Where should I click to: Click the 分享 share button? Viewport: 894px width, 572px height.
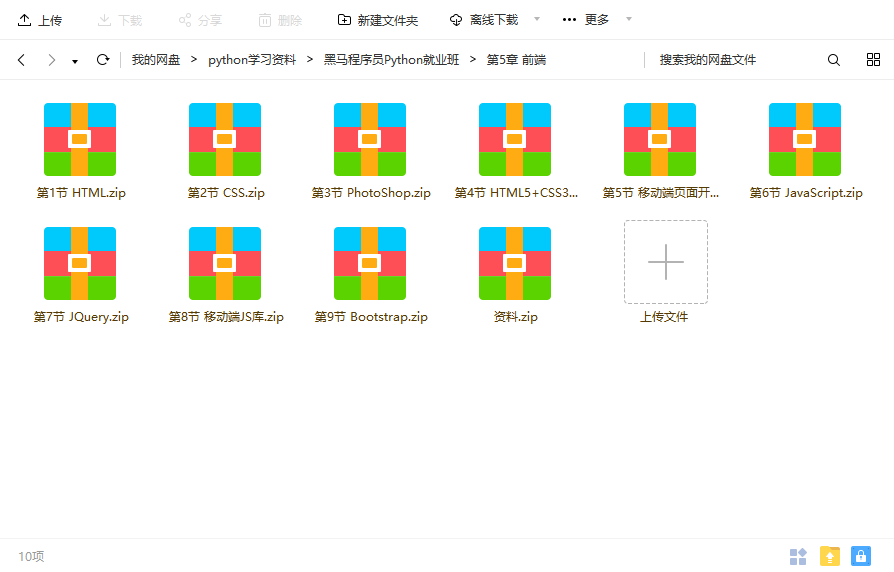coord(200,21)
